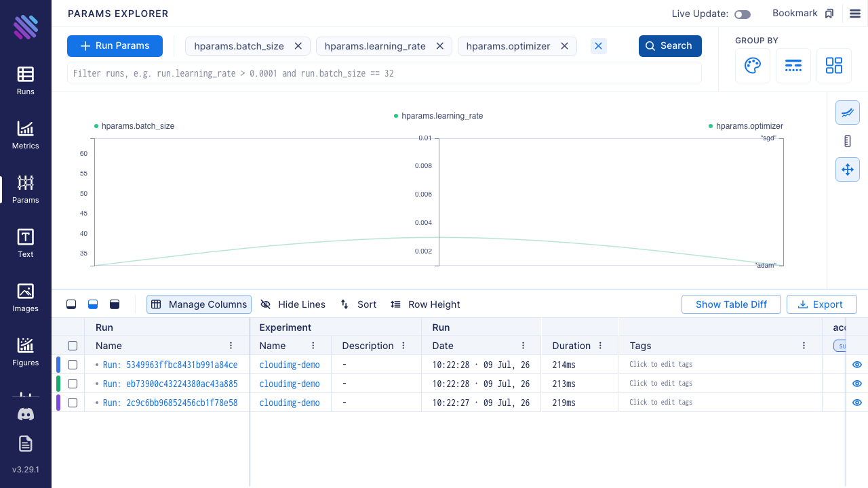Toggle the pan/move chart tool
The image size is (868, 488).
click(847, 169)
